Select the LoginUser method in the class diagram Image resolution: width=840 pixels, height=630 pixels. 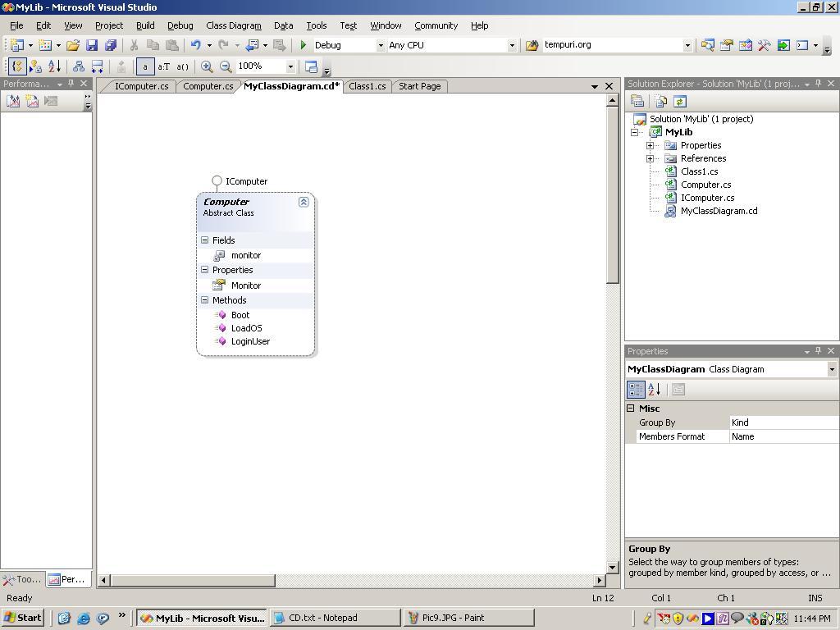point(250,341)
